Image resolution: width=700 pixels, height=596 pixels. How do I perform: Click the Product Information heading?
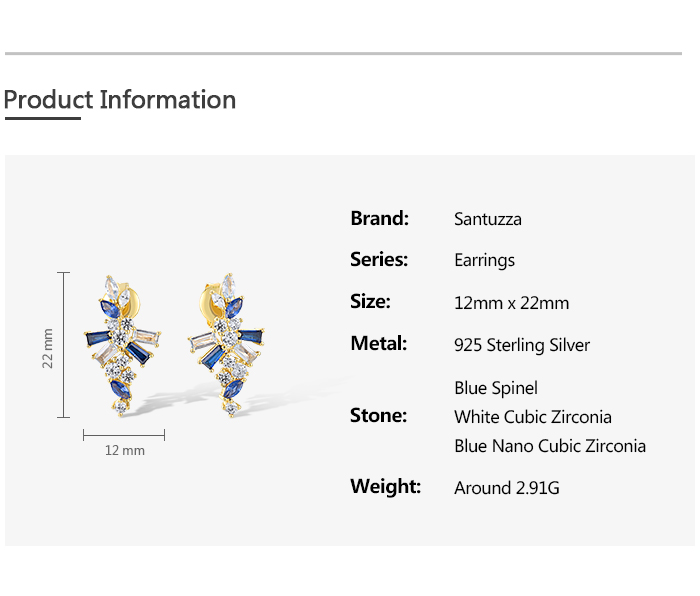point(120,100)
